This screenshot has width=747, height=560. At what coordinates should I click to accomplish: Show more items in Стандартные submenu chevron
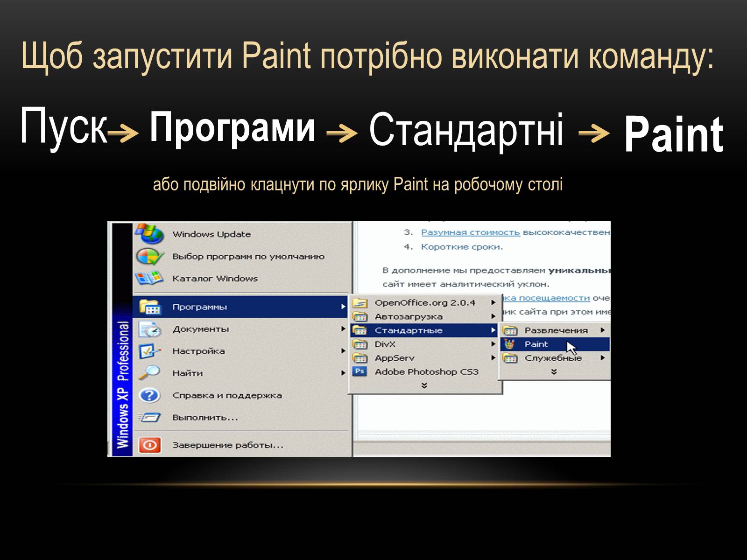click(x=554, y=371)
